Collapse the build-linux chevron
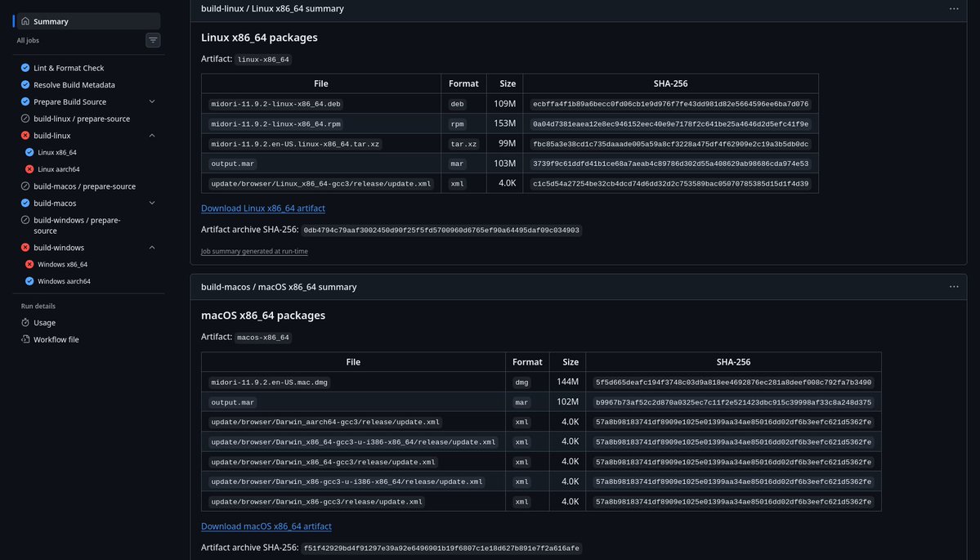 click(x=152, y=135)
